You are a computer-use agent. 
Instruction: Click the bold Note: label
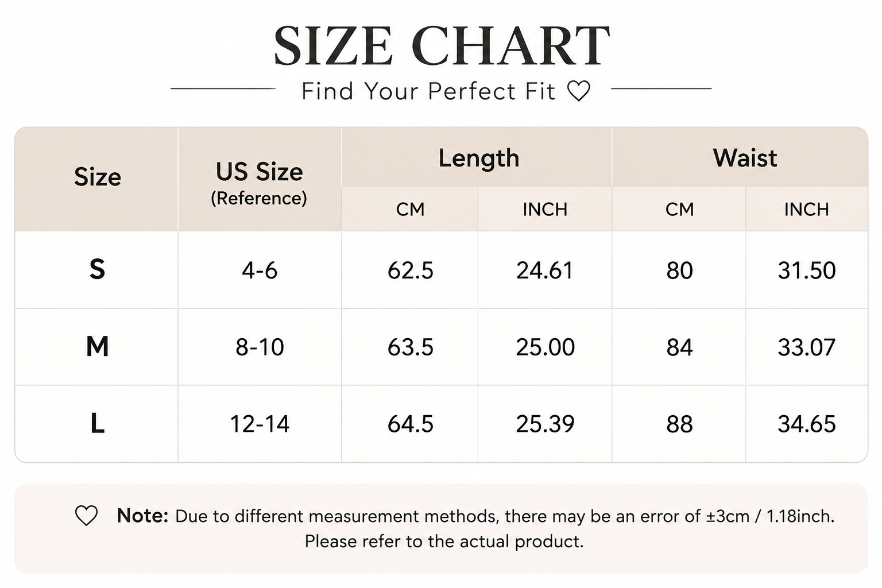pos(142,516)
